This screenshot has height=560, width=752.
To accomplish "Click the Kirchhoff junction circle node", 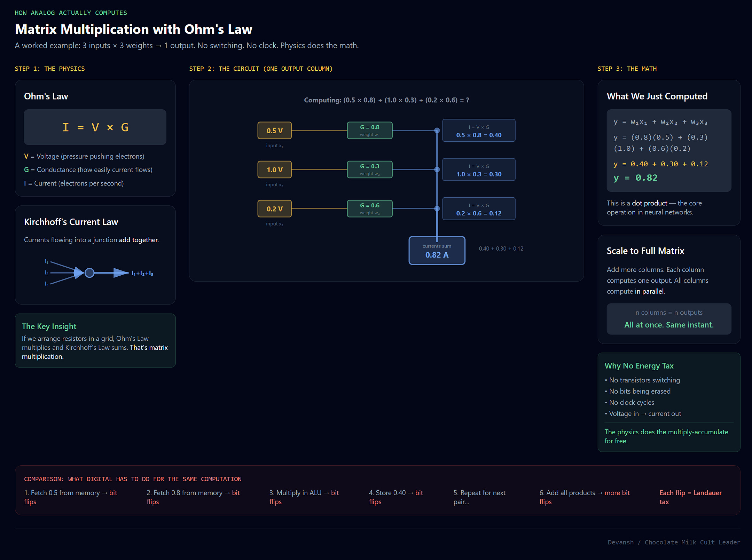I will point(89,273).
